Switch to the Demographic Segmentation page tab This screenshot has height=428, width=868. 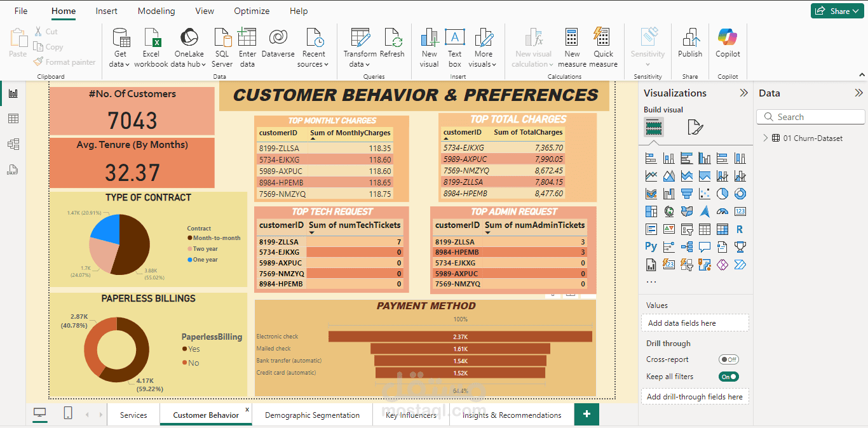pyautogui.click(x=312, y=415)
